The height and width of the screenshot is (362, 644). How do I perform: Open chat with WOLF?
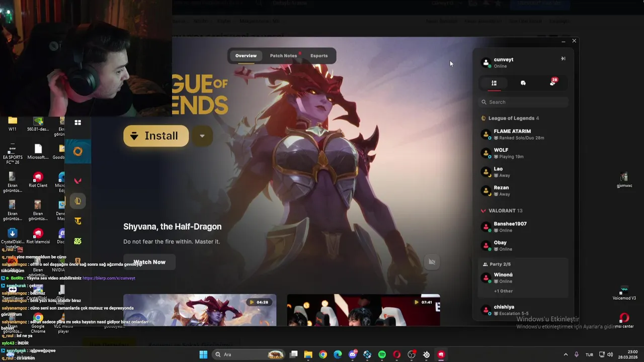[523, 153]
